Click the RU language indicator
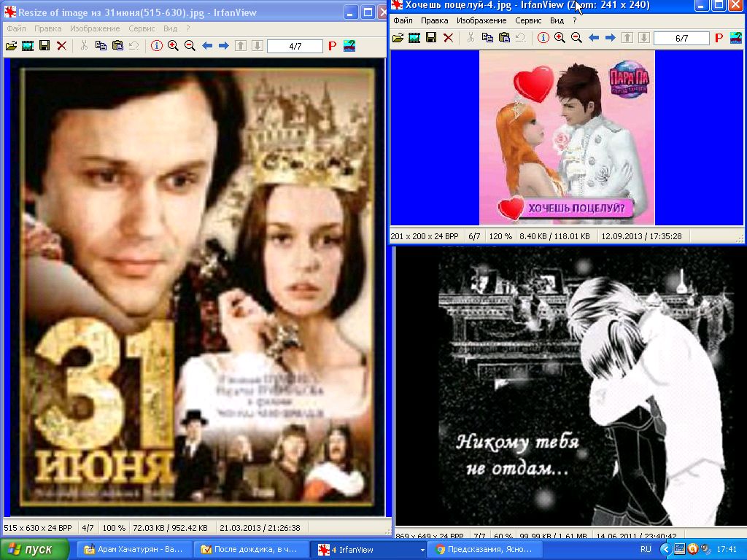The height and width of the screenshot is (560, 747). (646, 549)
